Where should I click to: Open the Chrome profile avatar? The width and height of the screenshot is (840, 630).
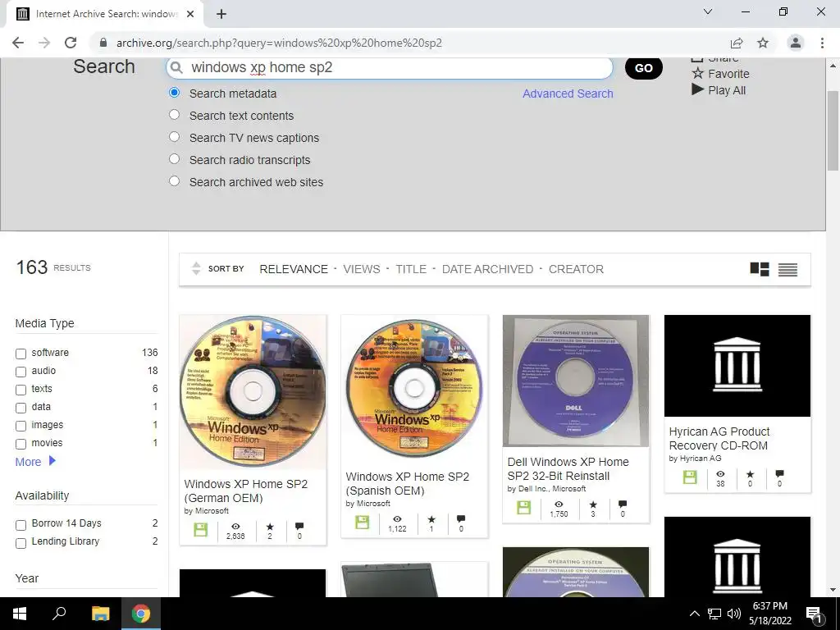(x=796, y=43)
